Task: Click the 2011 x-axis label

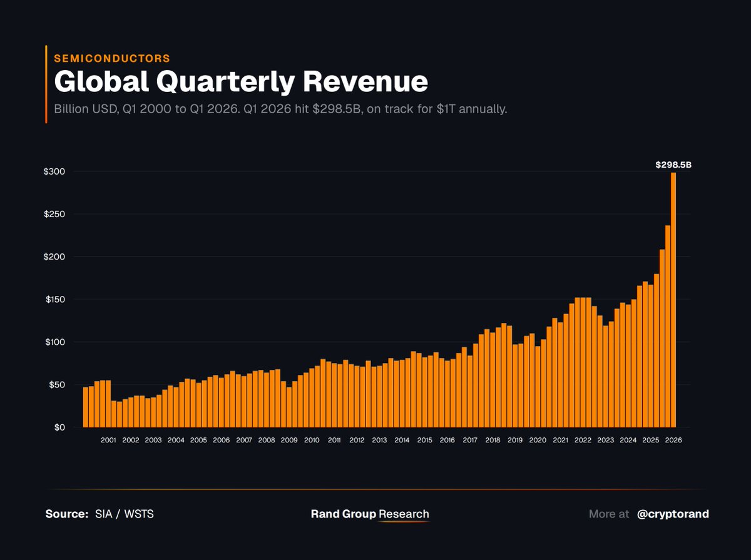Action: tap(334, 440)
